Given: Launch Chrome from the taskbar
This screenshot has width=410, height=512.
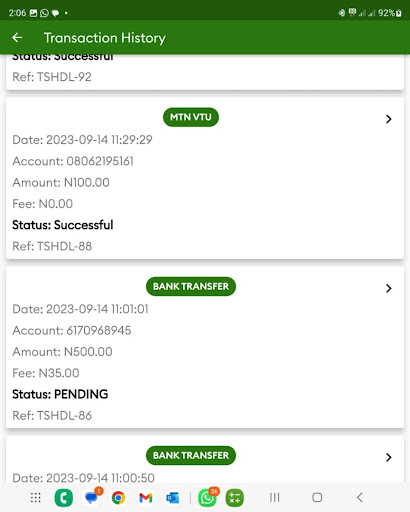Looking at the screenshot, I should coord(118,498).
